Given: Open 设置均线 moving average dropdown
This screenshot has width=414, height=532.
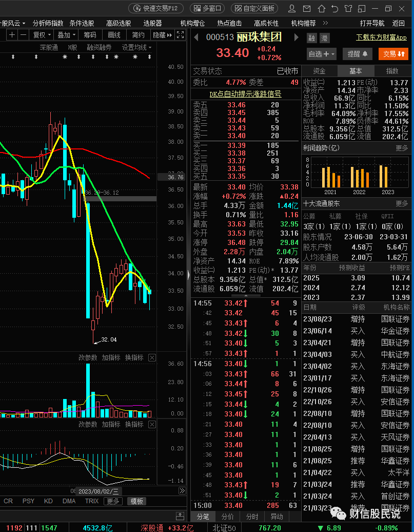Looking at the screenshot, I should point(136,47).
